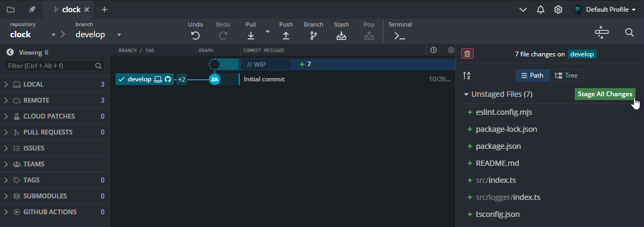Open a new tab with plus

click(x=104, y=10)
